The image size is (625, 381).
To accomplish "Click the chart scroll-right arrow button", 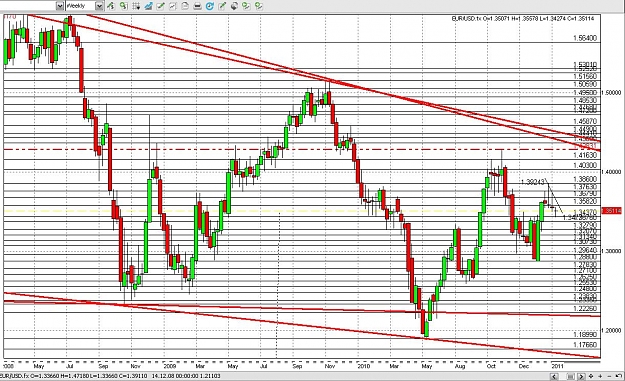I will tap(581, 376).
